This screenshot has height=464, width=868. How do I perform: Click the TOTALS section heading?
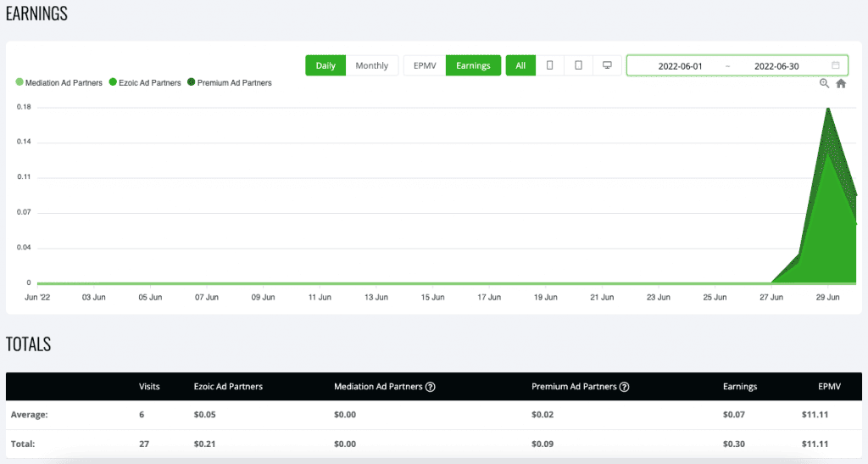tap(28, 344)
